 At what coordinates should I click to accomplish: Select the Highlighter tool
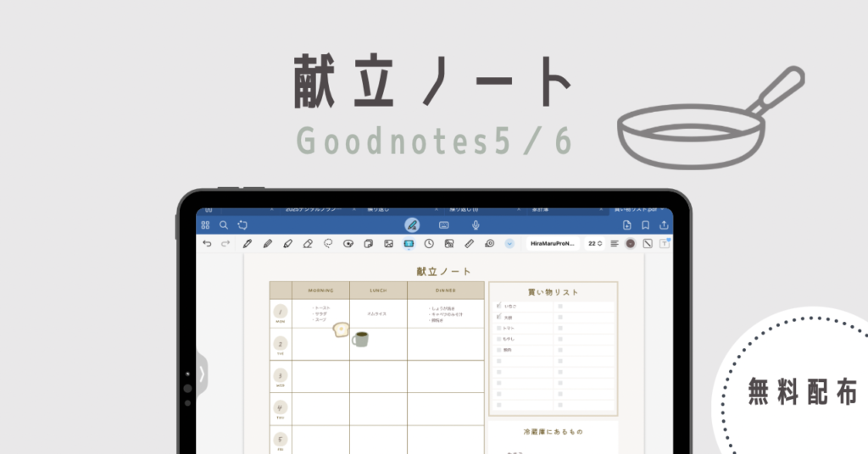(288, 243)
